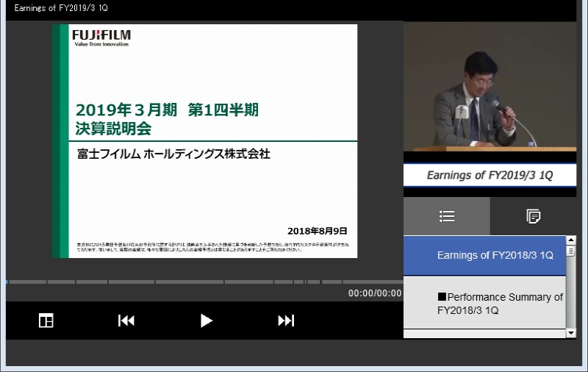The height and width of the screenshot is (372, 588).
Task: Click the speaker video panel
Action: pyautogui.click(x=490, y=87)
